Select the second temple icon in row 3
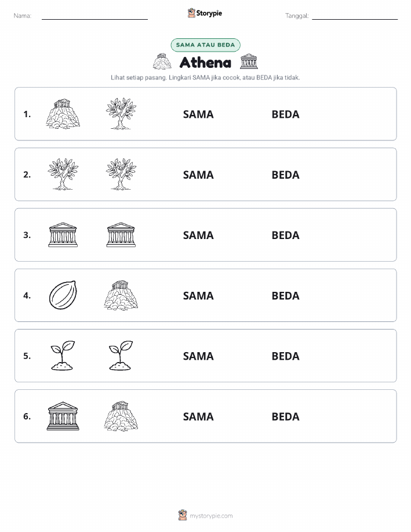 point(121,235)
